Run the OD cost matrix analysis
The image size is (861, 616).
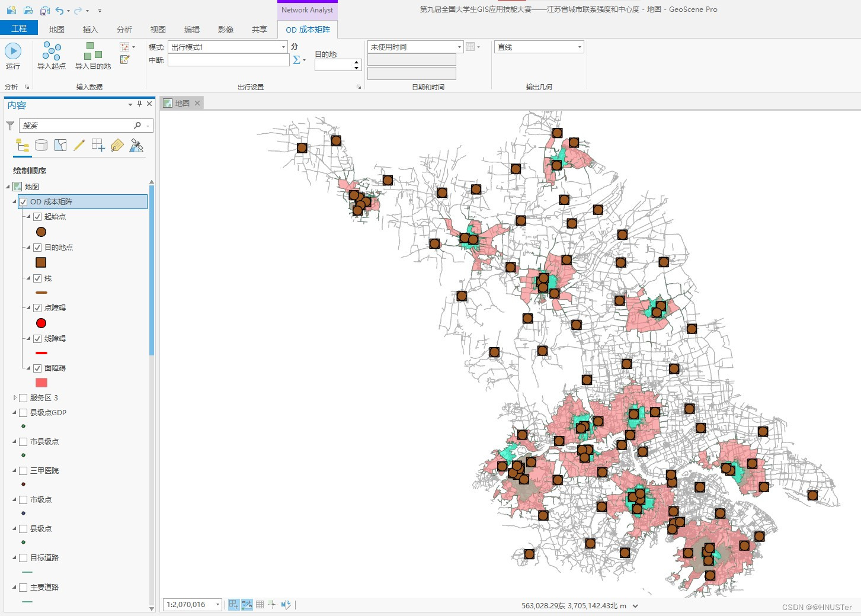pos(13,52)
